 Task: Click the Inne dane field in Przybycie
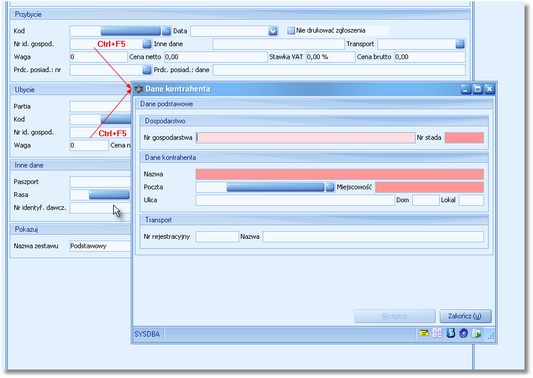[278, 44]
